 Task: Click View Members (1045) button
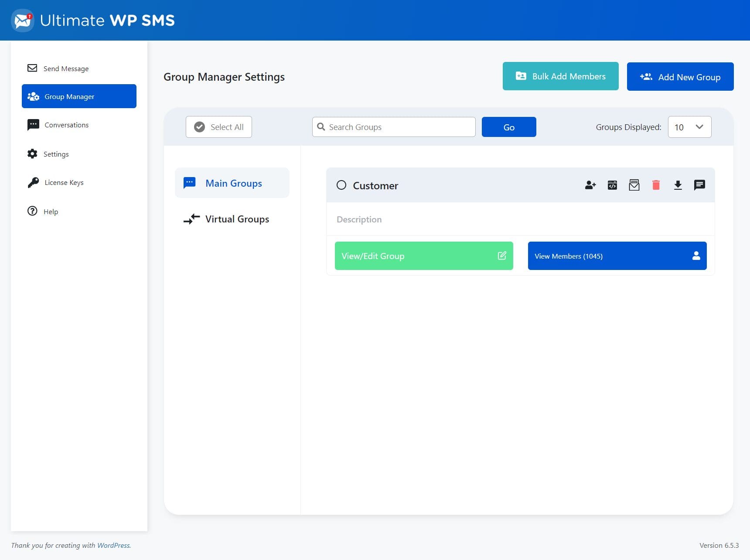click(617, 256)
